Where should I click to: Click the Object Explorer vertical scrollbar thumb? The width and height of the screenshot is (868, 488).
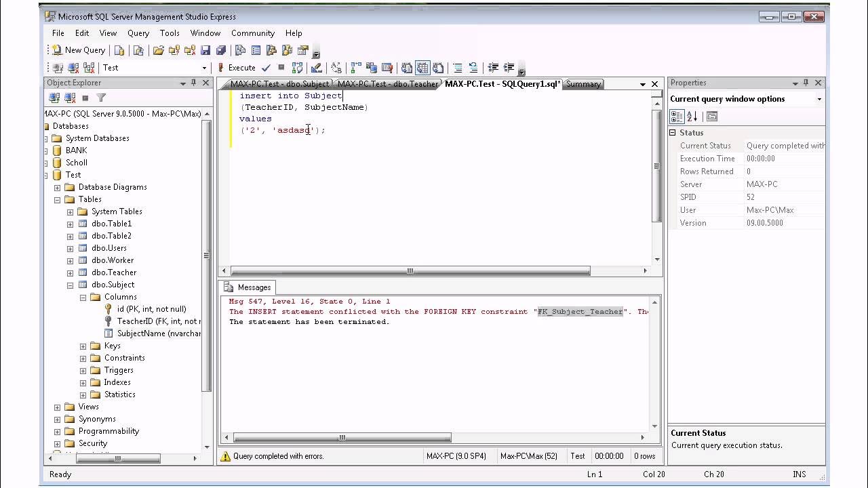(207, 256)
